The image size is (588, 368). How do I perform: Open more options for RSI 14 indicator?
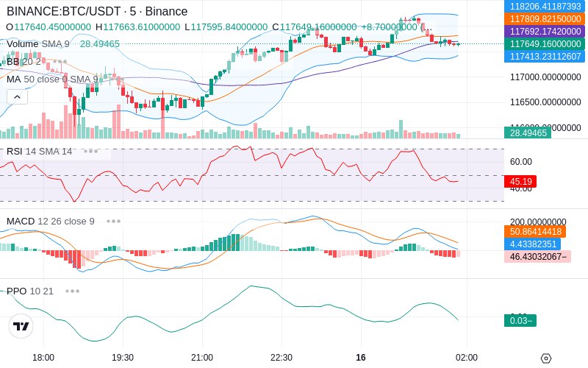click(x=90, y=152)
